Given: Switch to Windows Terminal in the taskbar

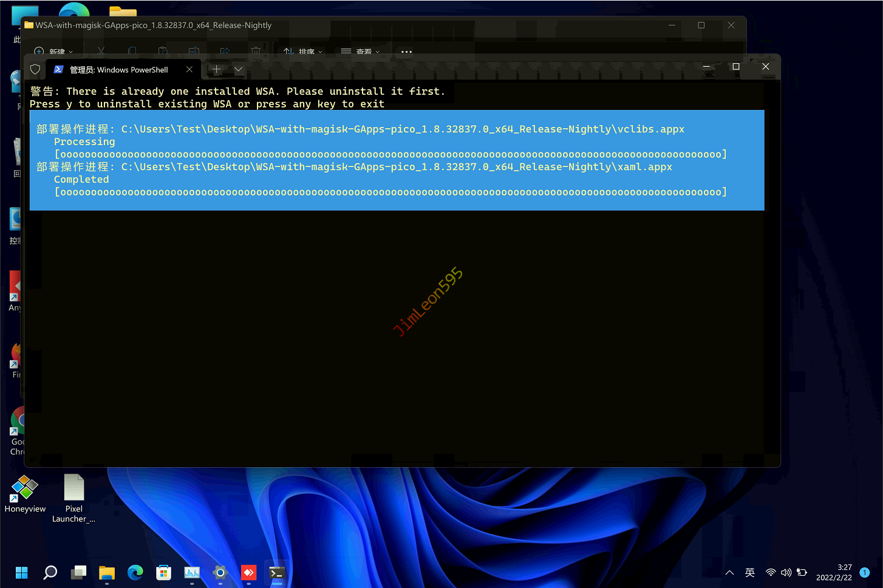Looking at the screenshot, I should pos(277,572).
